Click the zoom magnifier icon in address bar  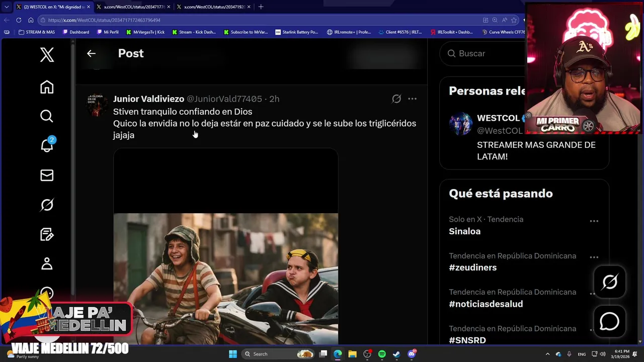click(495, 20)
